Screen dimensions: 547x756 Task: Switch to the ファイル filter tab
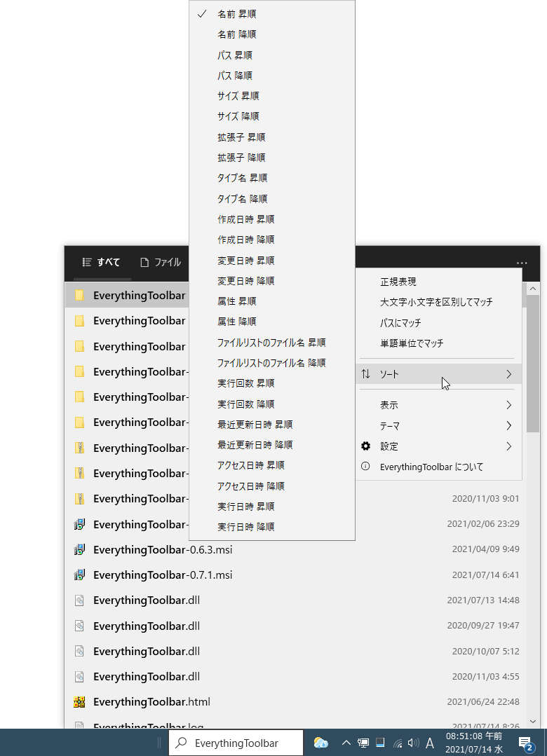pyautogui.click(x=161, y=262)
